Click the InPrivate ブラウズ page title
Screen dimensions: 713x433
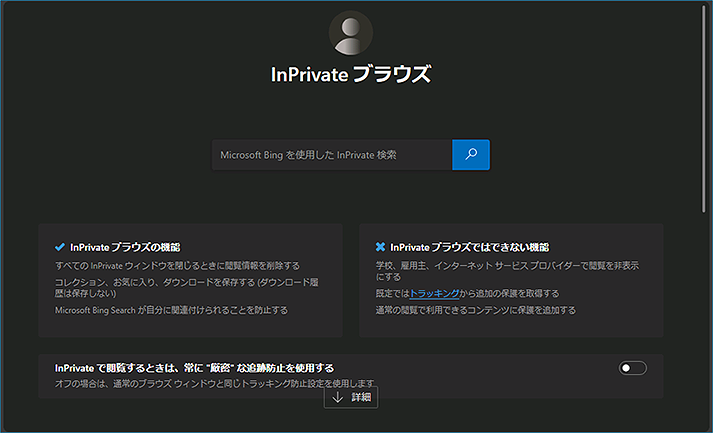(351, 74)
